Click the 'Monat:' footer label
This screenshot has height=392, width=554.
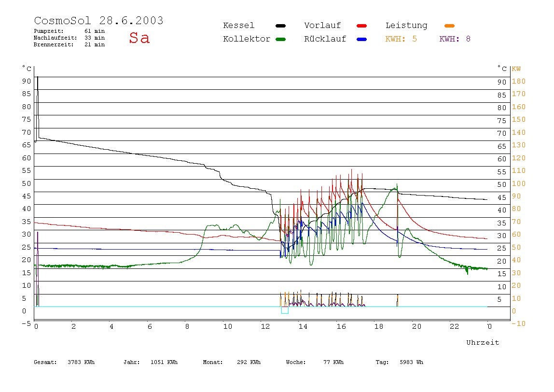pos(213,362)
